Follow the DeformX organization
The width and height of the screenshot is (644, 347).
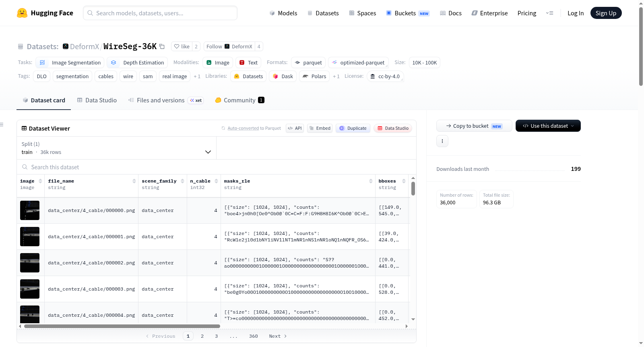point(229,46)
